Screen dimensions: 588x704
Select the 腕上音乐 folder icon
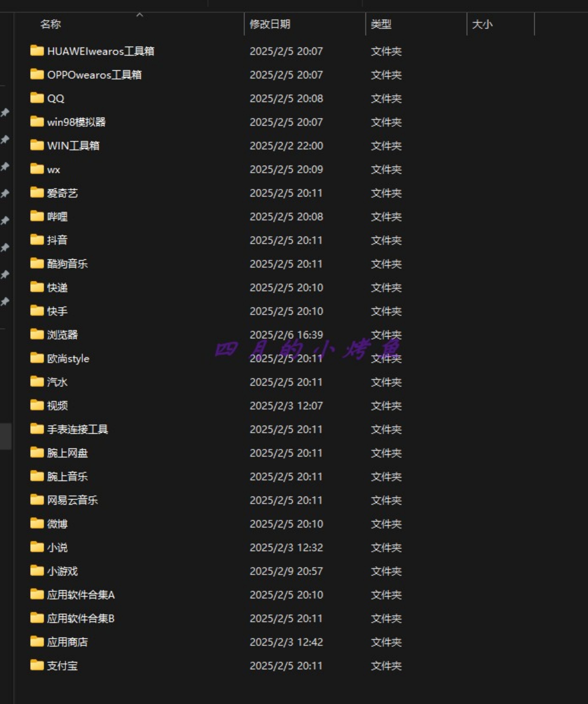pyautogui.click(x=37, y=476)
